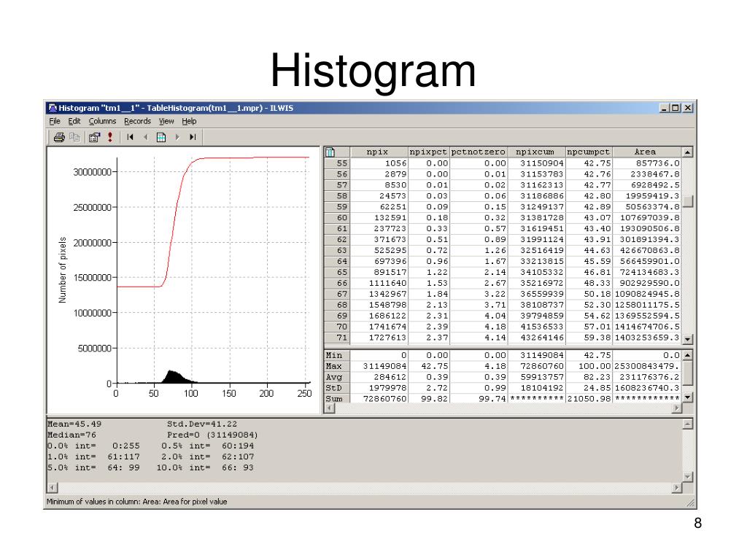The width and height of the screenshot is (747, 560).
Task: Click the table horizontal scroll left arrow
Action: pos(329,408)
